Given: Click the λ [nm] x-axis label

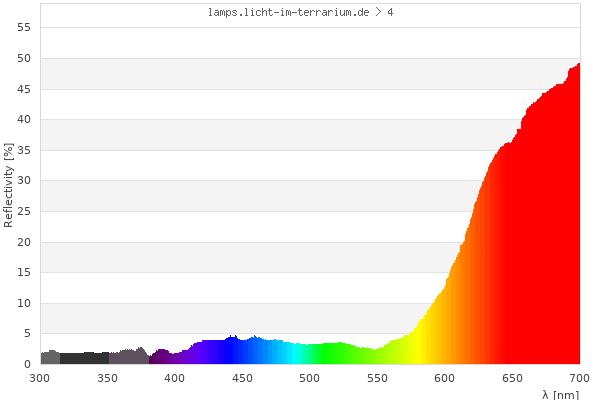Looking at the screenshot, I should pos(560,394).
